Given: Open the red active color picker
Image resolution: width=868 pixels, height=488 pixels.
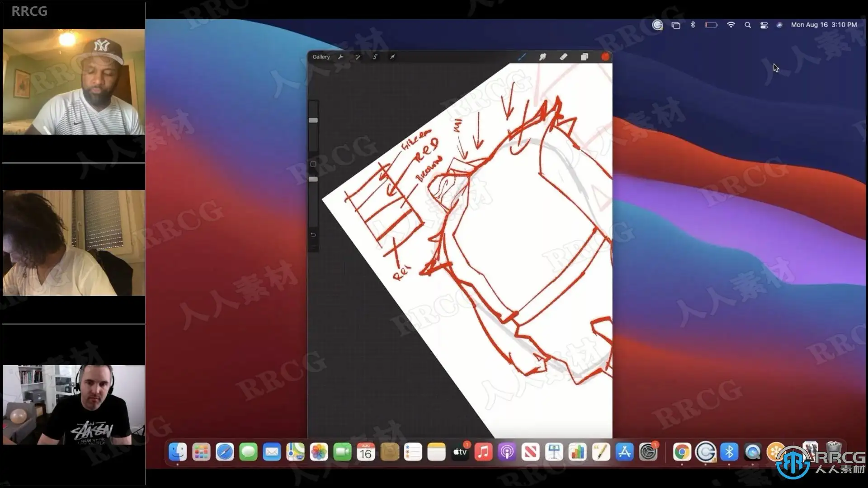Looking at the screenshot, I should coord(605,57).
